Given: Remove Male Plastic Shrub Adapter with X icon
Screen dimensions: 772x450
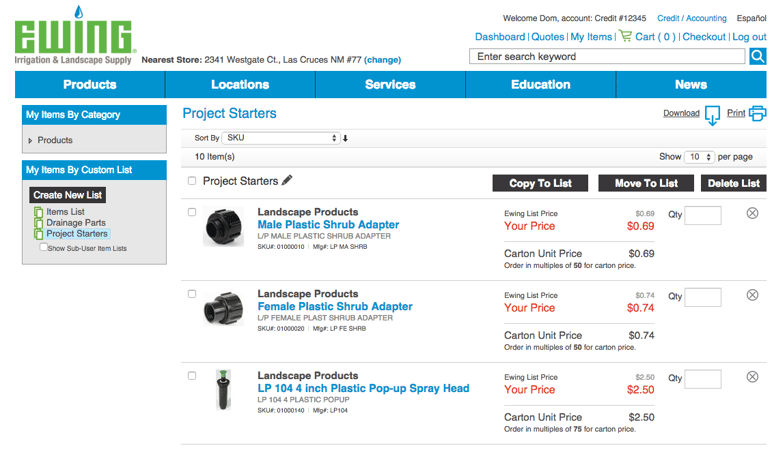Looking at the screenshot, I should (752, 213).
